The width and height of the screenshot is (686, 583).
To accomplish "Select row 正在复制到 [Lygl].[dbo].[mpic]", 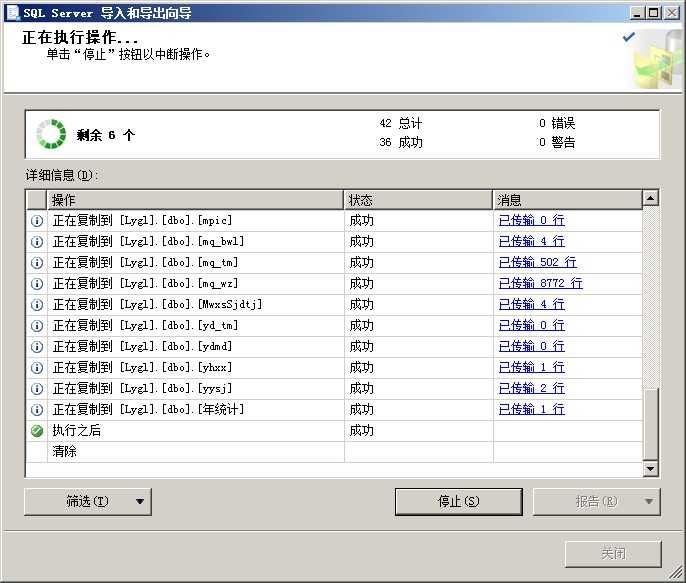I will click(334, 221).
